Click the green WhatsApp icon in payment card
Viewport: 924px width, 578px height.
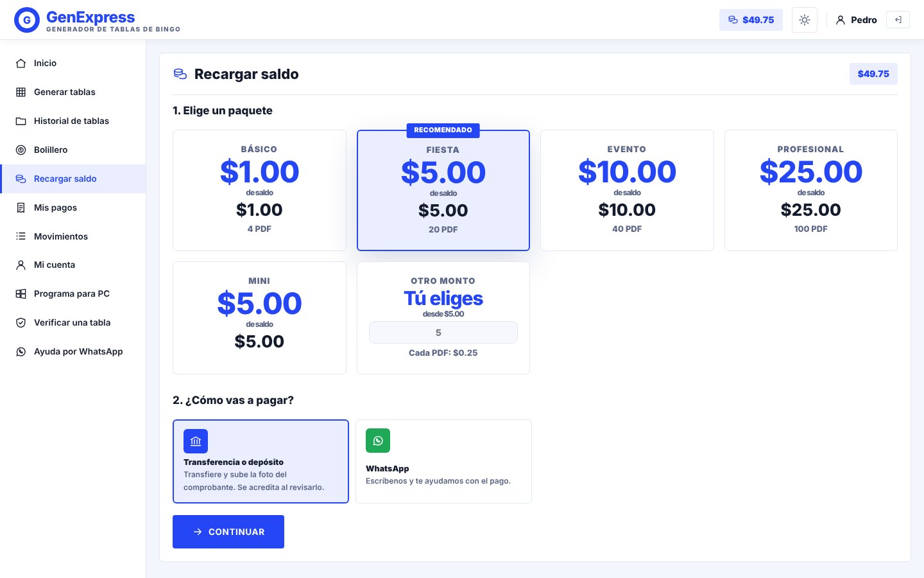click(378, 441)
